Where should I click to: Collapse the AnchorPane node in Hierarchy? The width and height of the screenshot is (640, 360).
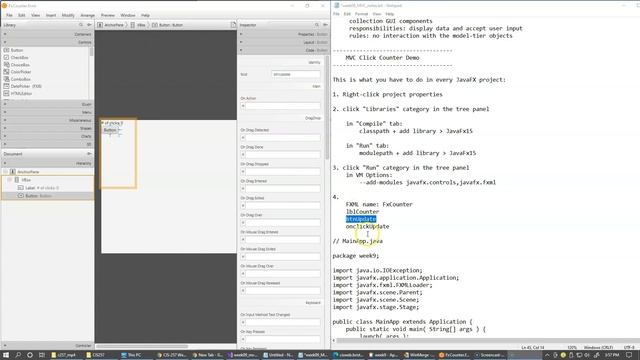[5, 172]
